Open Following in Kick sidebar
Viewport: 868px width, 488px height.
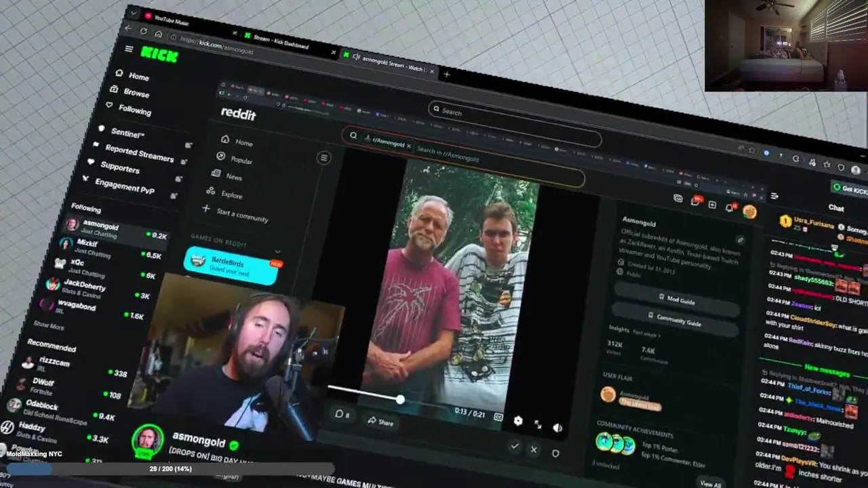[x=129, y=108]
